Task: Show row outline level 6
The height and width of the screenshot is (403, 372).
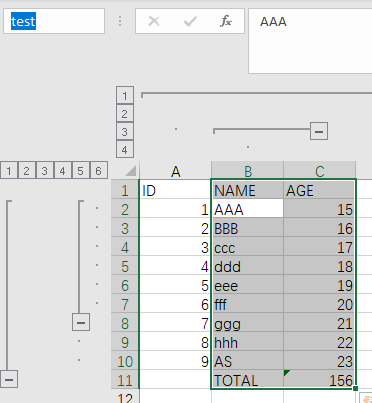Action: 99,171
